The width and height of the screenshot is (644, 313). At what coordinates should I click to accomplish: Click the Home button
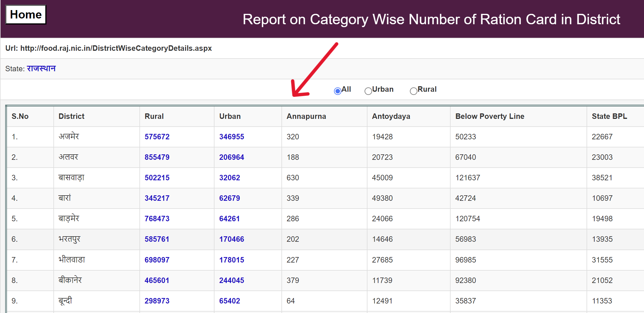(x=25, y=14)
